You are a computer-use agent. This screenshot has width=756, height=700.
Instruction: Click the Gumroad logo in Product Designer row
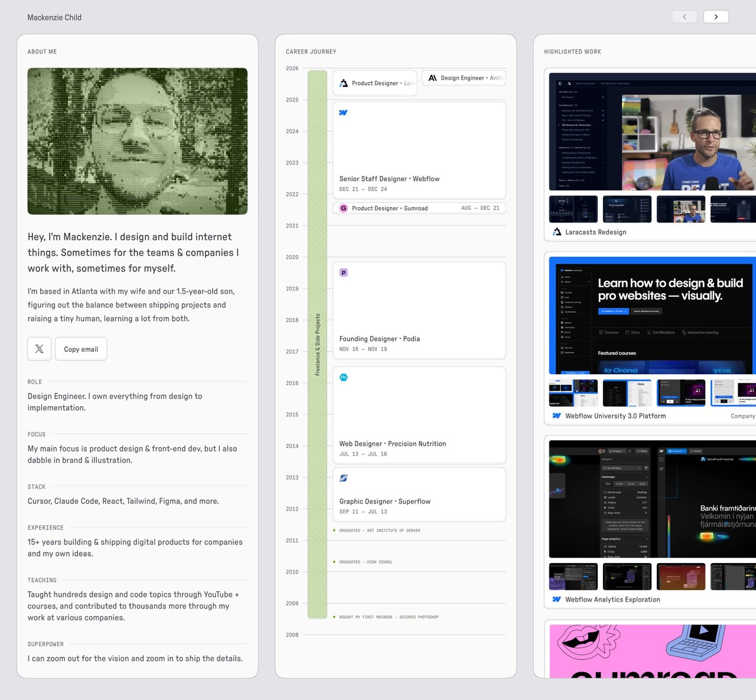pyautogui.click(x=344, y=208)
